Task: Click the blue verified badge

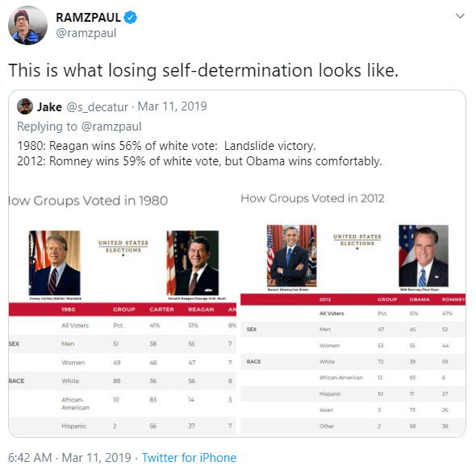Action: pos(131,18)
